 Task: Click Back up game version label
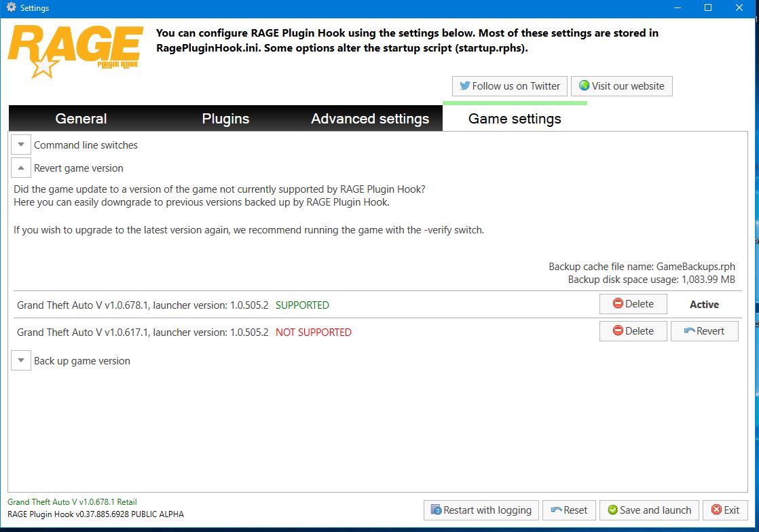pos(81,361)
